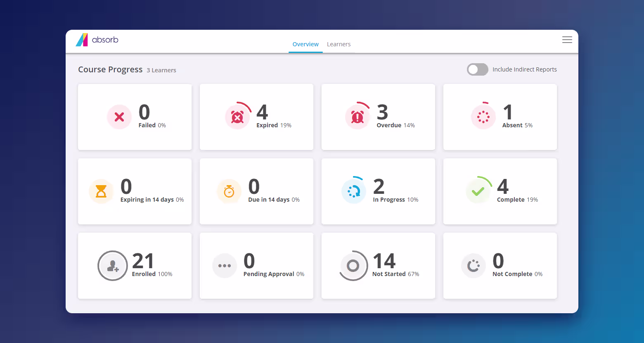Click the Expiring in 14 days label
Screen dimensions: 644x343
152,200
